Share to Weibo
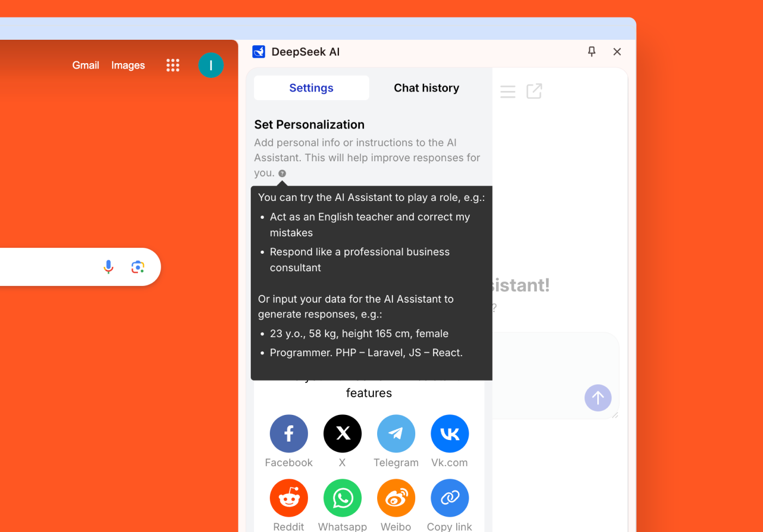 click(396, 498)
